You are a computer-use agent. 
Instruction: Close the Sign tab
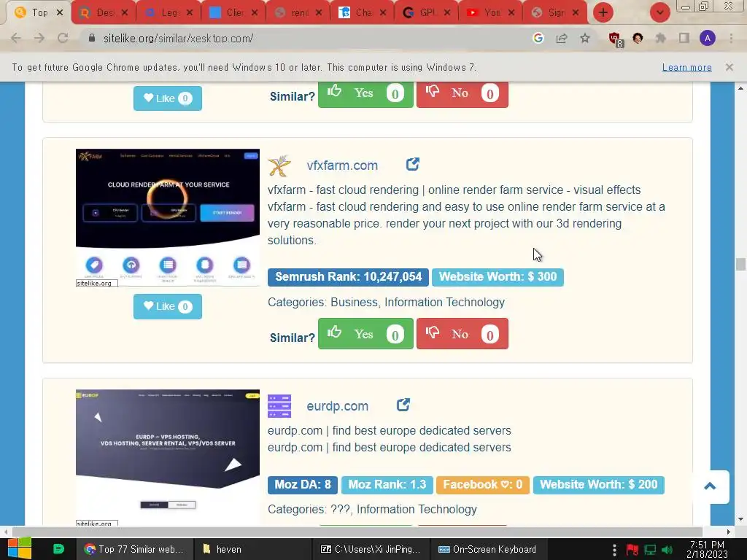click(x=576, y=13)
